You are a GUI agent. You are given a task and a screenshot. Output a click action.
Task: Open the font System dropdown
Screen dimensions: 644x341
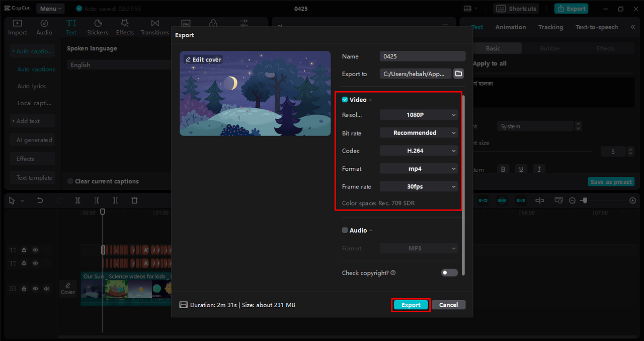pos(536,126)
